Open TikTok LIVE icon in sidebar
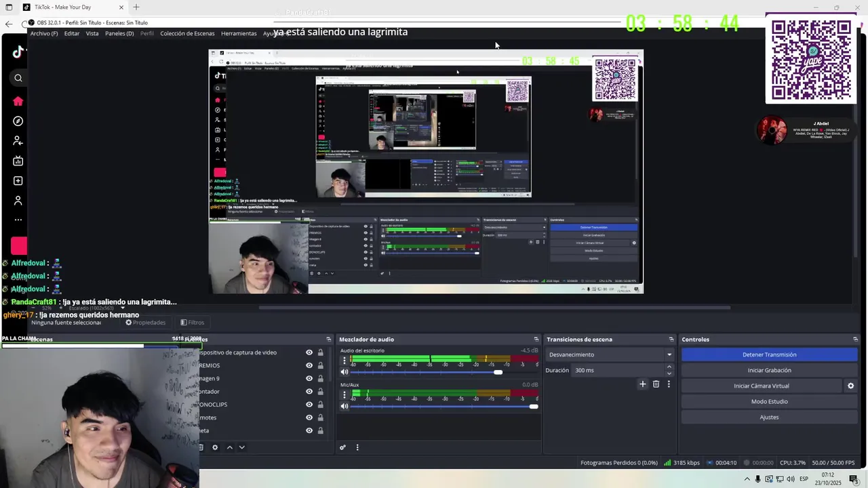The width and height of the screenshot is (868, 488). pos(18,161)
